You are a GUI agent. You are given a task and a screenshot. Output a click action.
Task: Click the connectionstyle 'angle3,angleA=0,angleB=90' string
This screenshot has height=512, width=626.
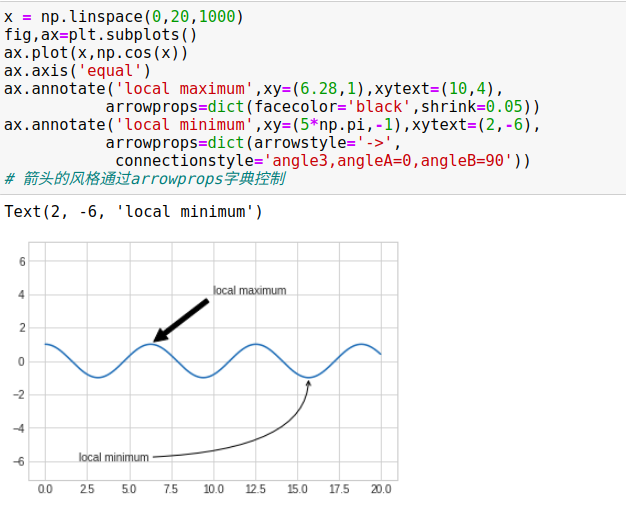click(387, 161)
